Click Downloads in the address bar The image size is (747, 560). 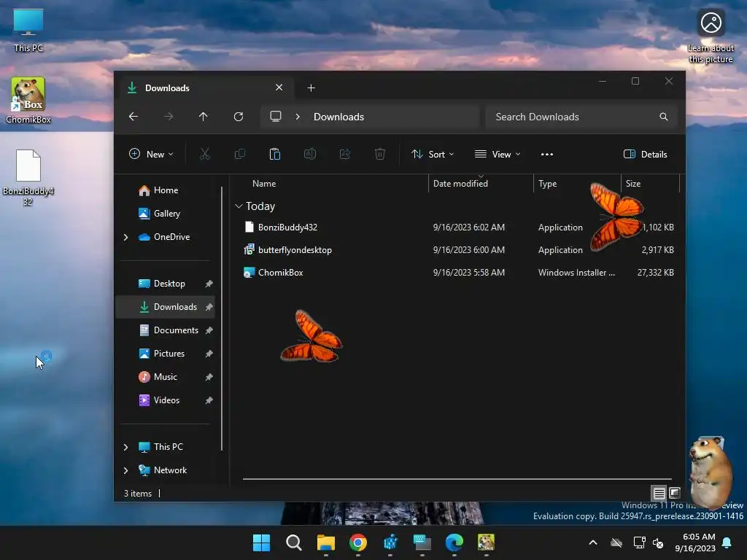338,117
